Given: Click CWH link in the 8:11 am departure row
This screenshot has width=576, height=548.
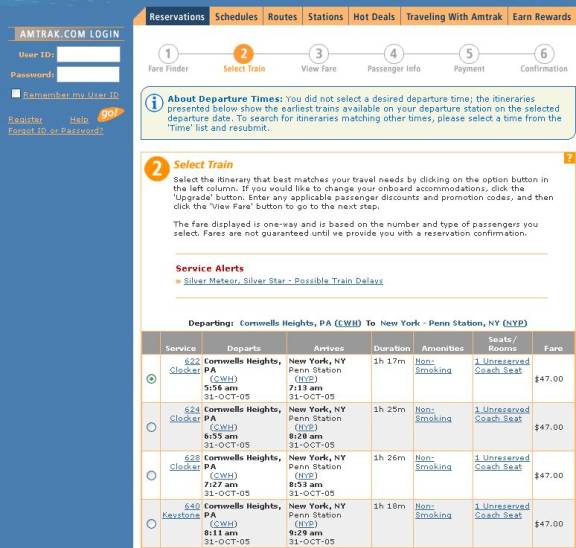Looking at the screenshot, I should (x=223, y=524).
